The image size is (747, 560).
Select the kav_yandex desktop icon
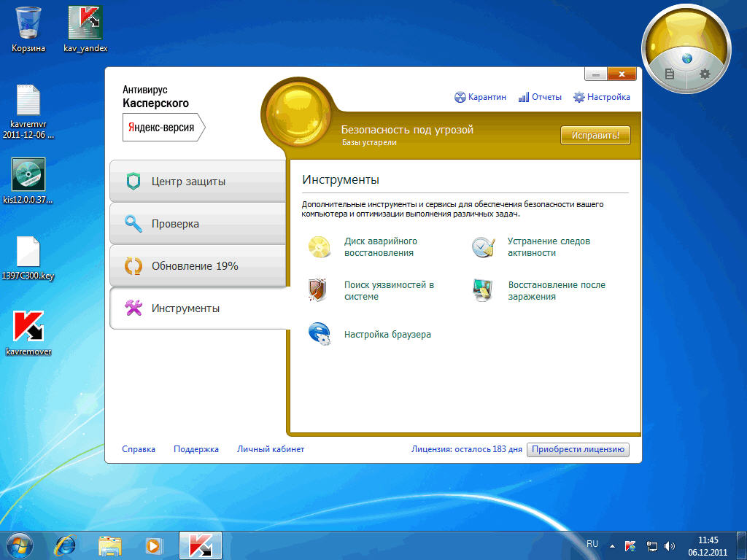coord(85,29)
